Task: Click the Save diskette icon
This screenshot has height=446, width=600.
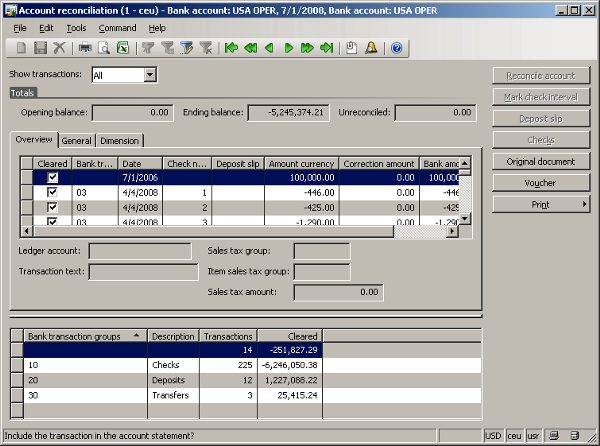Action: [x=40, y=48]
